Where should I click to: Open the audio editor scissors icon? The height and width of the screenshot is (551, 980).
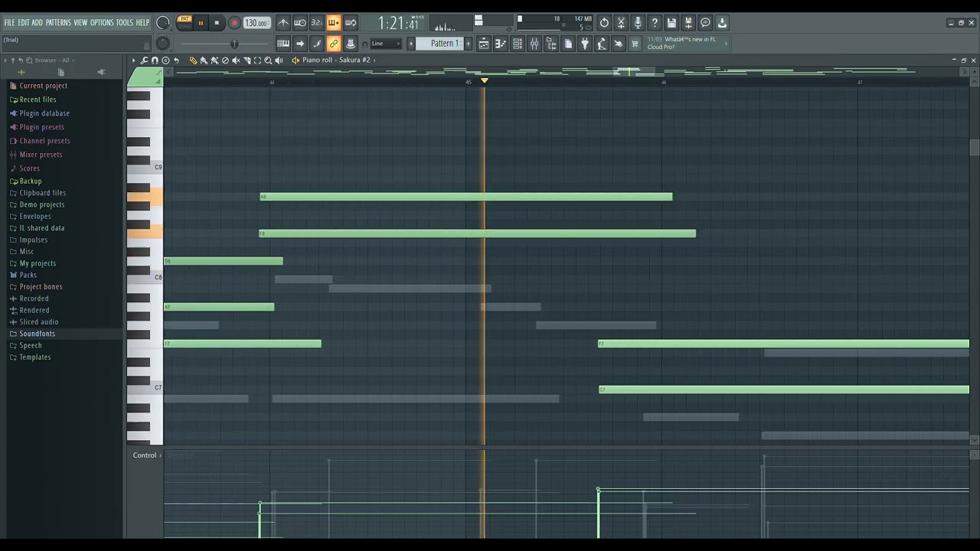621,23
